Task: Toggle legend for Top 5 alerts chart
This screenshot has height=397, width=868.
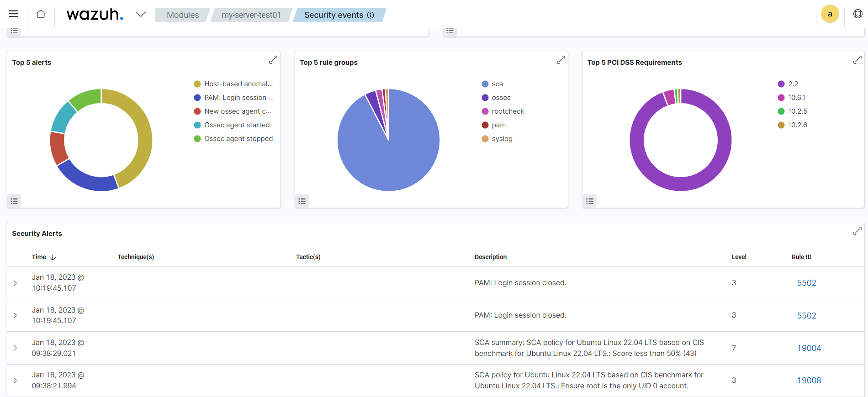Action: (14, 201)
